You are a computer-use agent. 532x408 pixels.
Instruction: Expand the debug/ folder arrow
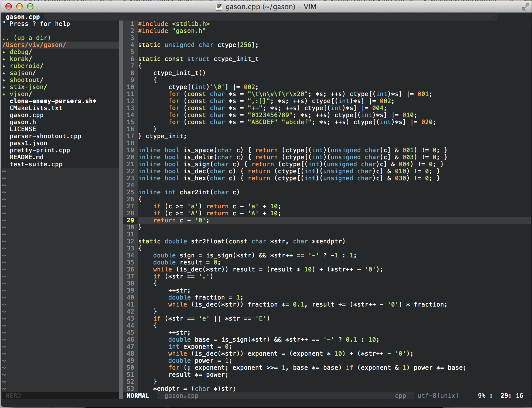tap(4, 52)
